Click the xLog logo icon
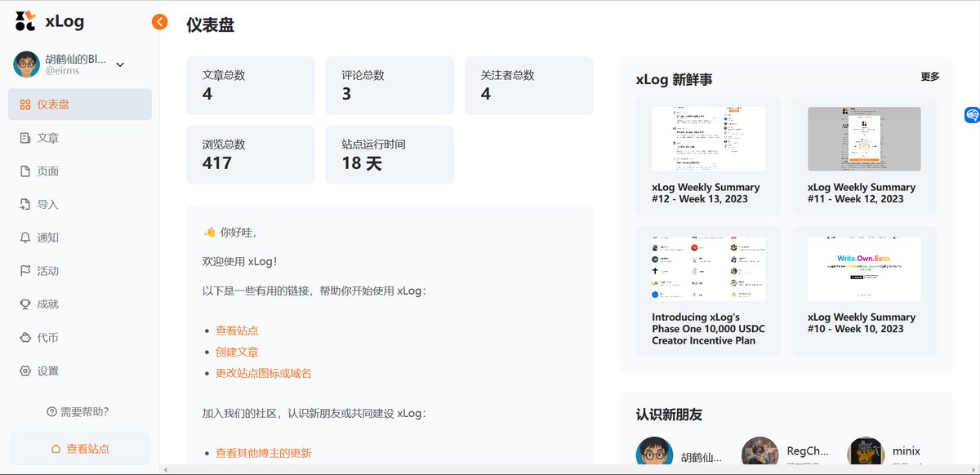Screen dimensions: 980x475 point(25,21)
